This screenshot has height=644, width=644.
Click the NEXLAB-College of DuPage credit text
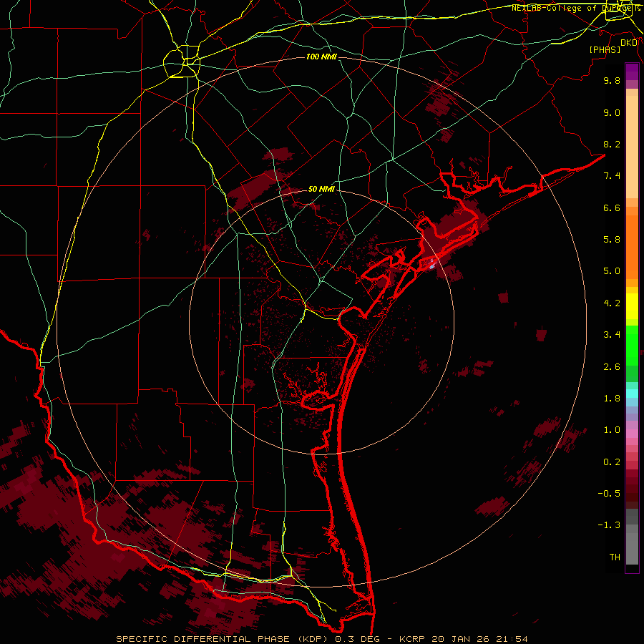point(575,8)
